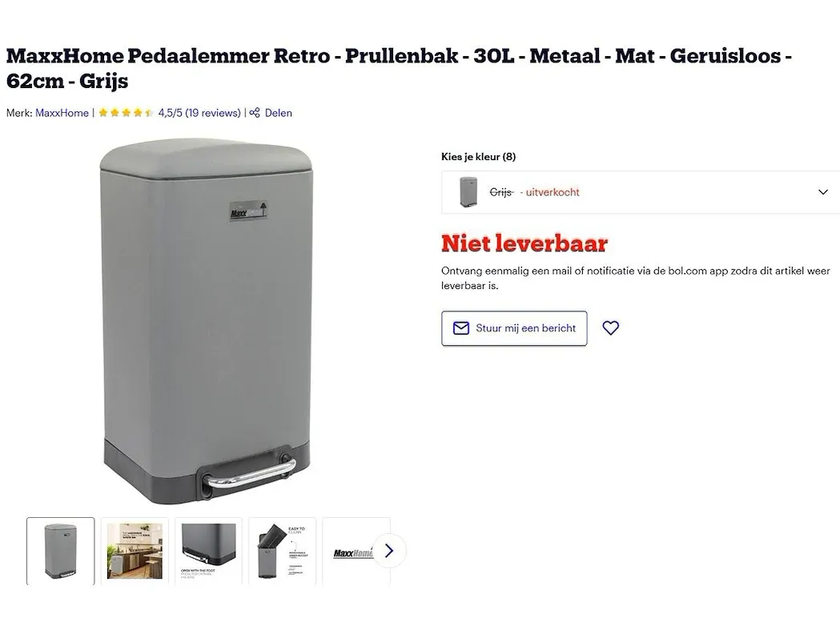Click the 4,5/5 rating score text
Image resolution: width=840 pixels, height=630 pixels.
[x=171, y=113]
